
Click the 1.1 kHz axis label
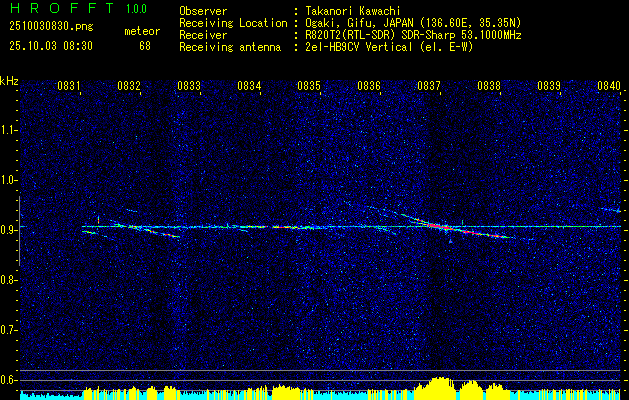pyautogui.click(x=8, y=130)
